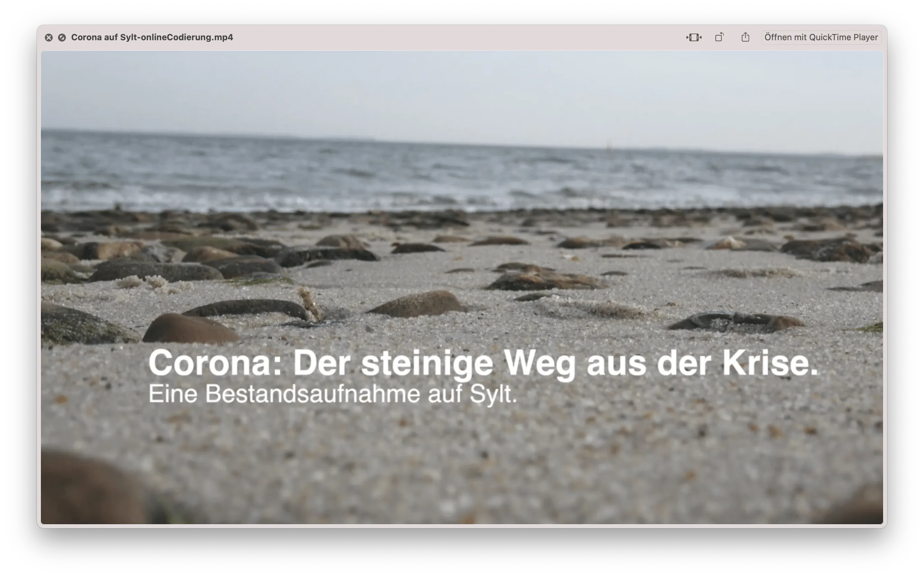
Task: Click the rotate icon in the toolbar
Action: coord(719,37)
